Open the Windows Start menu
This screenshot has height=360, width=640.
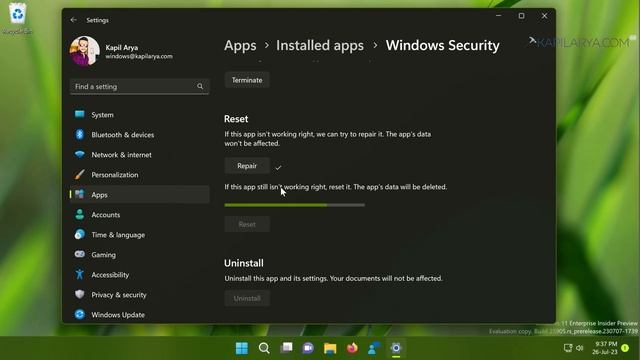(242, 348)
